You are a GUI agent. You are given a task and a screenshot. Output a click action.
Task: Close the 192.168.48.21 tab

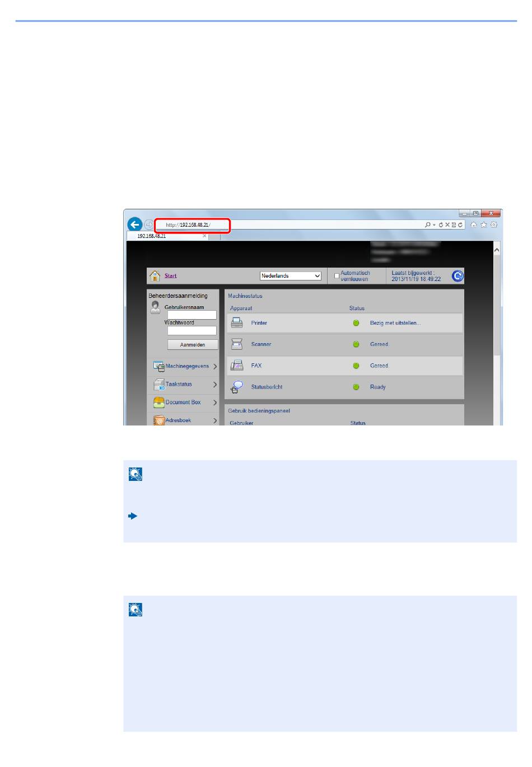tap(204, 236)
